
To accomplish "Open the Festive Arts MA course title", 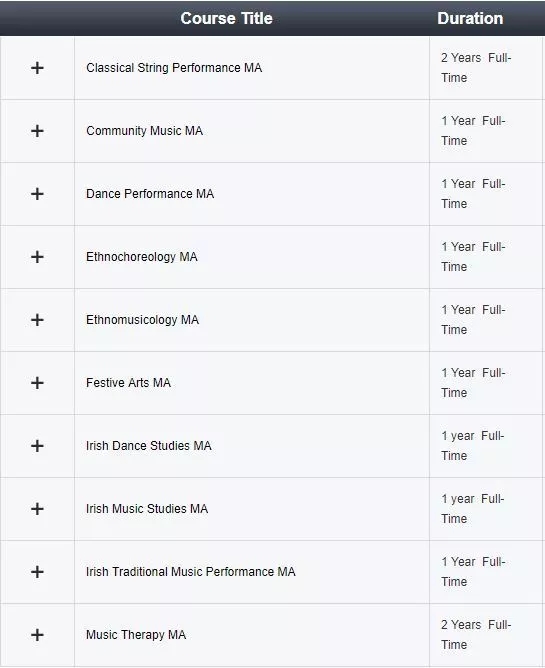I will point(128,383).
